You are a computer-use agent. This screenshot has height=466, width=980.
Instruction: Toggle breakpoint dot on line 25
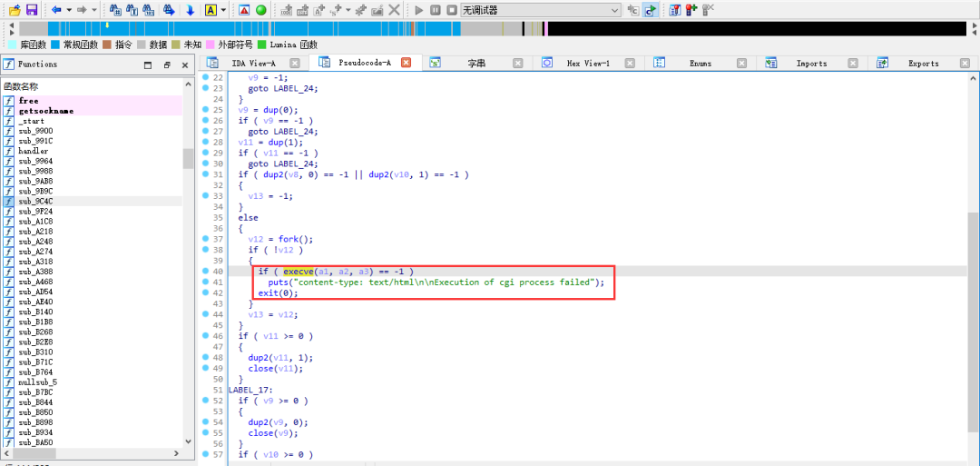point(206,110)
